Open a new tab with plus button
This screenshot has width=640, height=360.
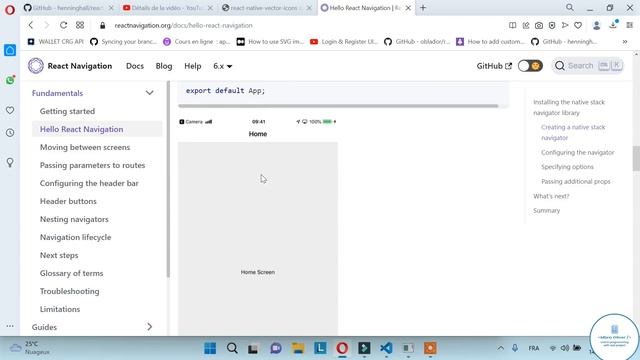click(423, 8)
